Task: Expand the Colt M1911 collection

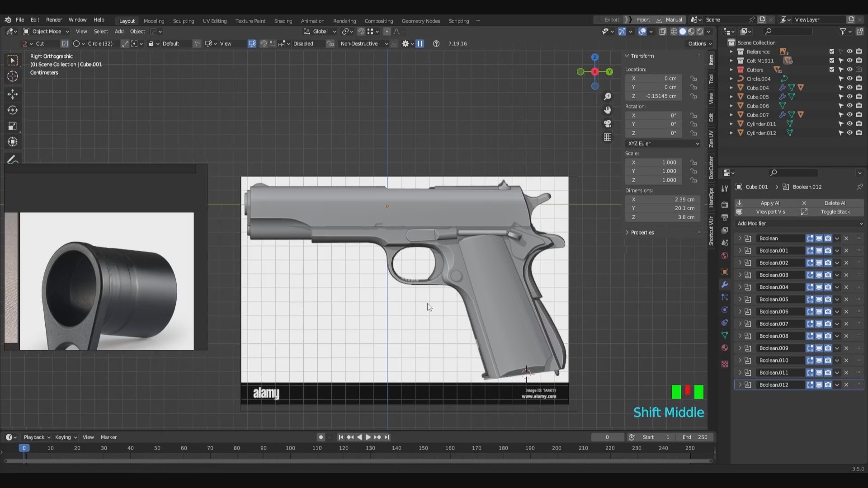Action: click(x=732, y=61)
